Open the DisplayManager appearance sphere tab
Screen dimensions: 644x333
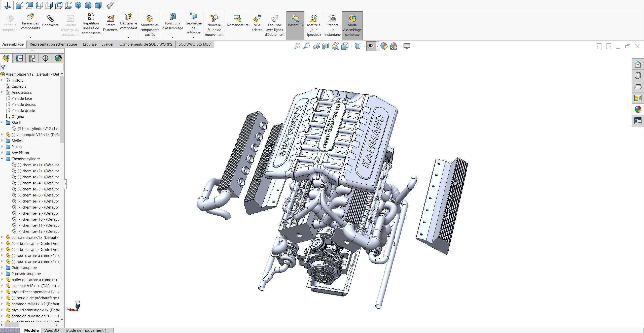[x=58, y=58]
